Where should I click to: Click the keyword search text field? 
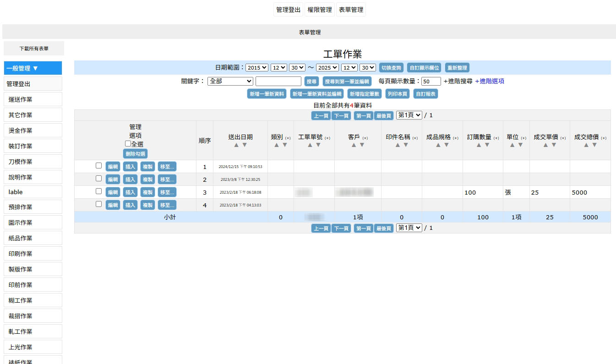278,81
